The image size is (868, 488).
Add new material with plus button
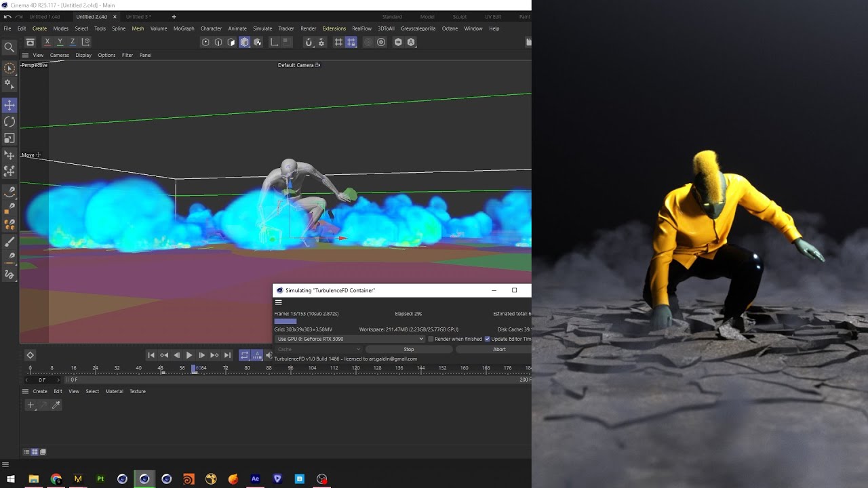tap(30, 405)
